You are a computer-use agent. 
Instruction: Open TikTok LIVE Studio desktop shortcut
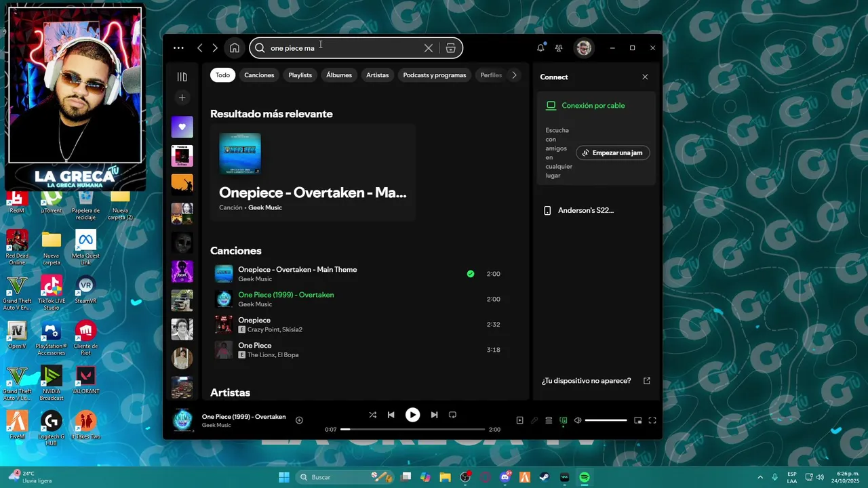pos(51,293)
